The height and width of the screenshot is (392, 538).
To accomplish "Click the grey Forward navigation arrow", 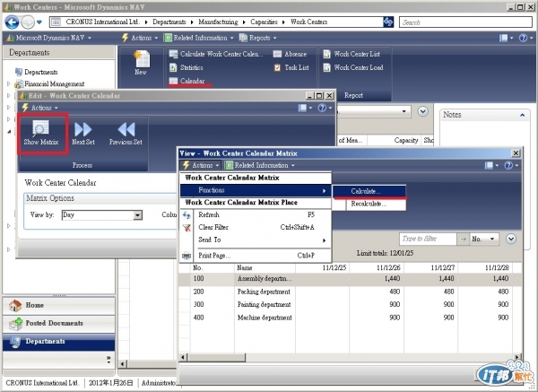I will [28, 22].
